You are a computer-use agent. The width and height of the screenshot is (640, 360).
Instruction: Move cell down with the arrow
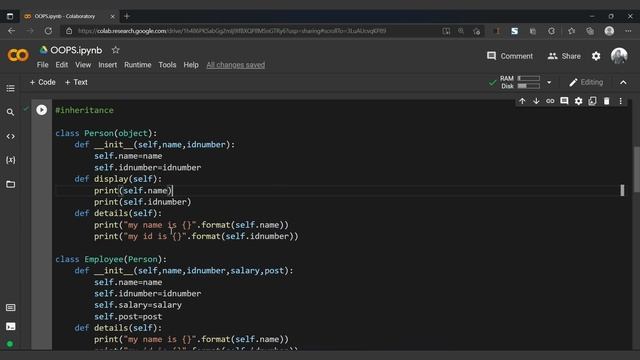click(536, 101)
